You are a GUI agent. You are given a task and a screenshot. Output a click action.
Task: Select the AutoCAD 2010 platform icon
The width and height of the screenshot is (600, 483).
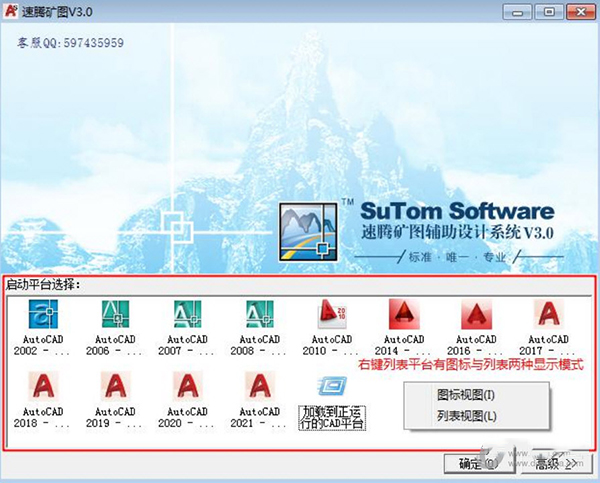[332, 314]
